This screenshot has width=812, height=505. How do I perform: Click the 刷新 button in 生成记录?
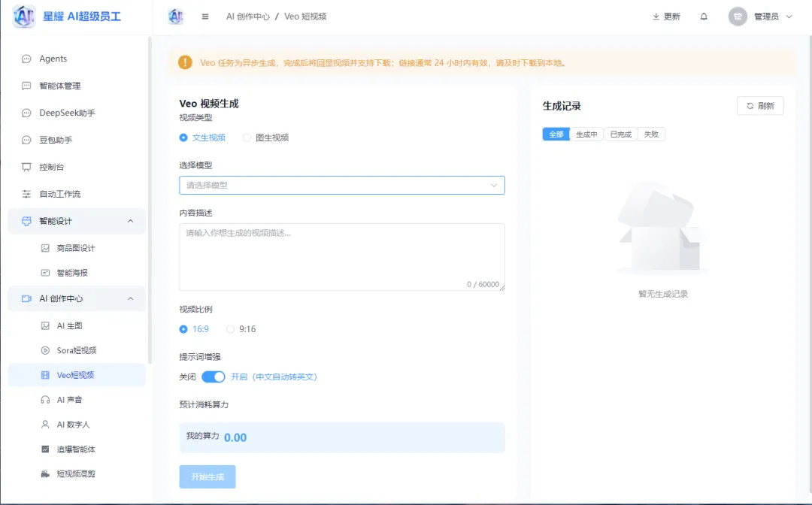click(760, 105)
